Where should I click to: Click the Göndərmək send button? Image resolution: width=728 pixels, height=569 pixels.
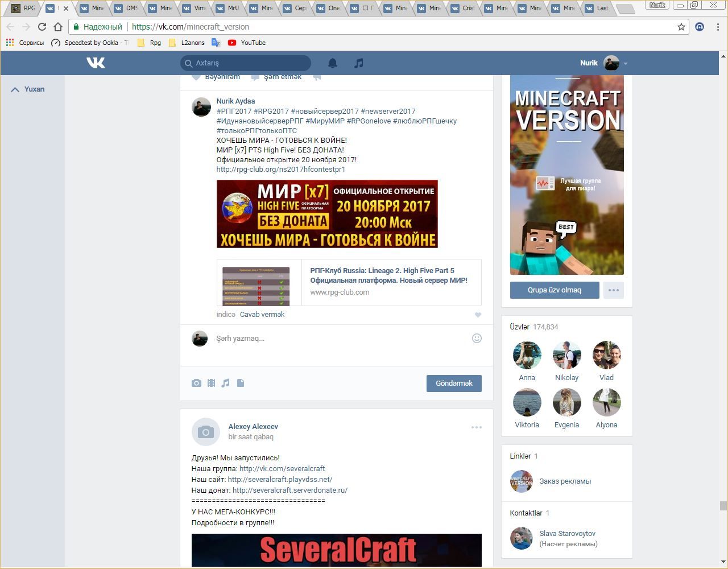[x=454, y=384]
